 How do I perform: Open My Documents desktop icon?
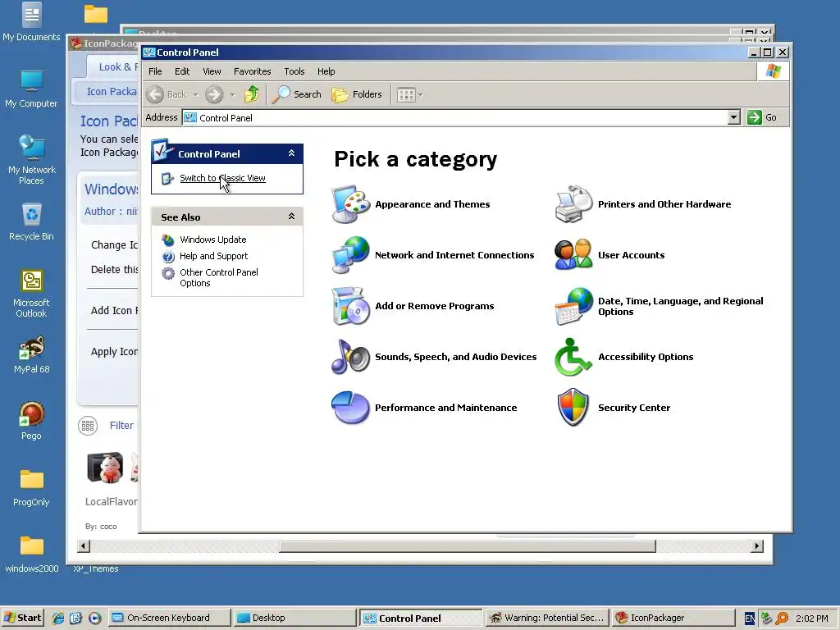click(32, 22)
